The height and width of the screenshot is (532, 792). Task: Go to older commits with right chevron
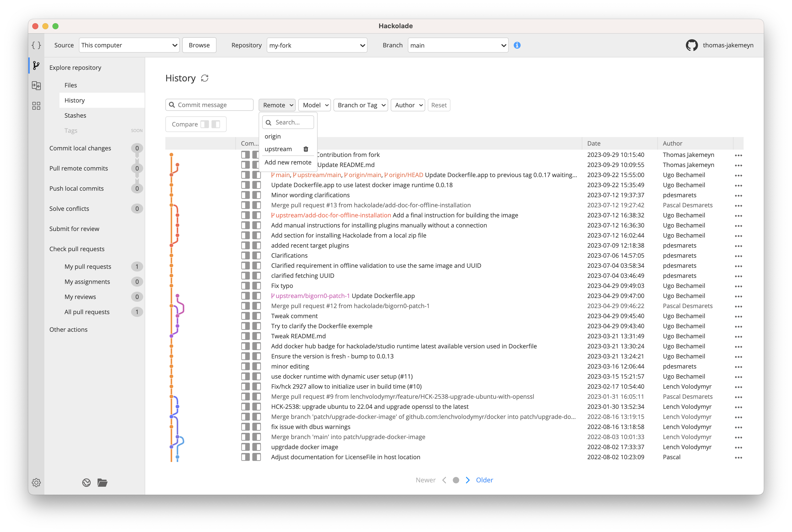(x=468, y=480)
